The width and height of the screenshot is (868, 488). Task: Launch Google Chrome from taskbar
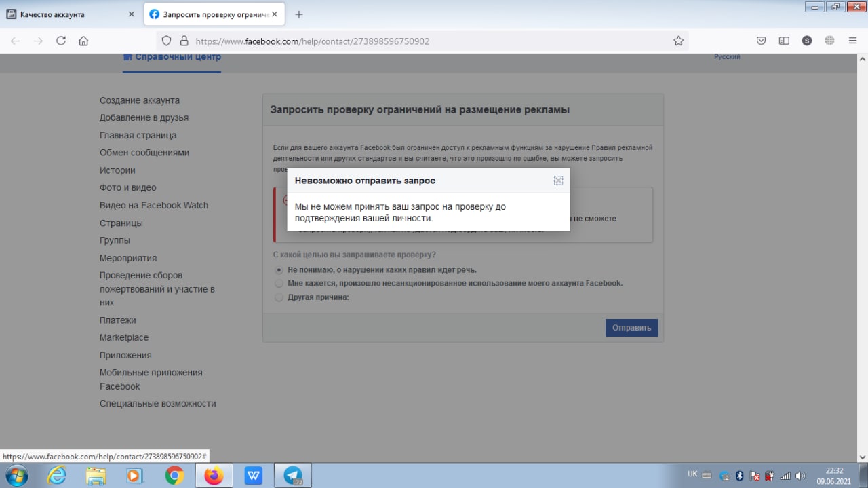(174, 476)
